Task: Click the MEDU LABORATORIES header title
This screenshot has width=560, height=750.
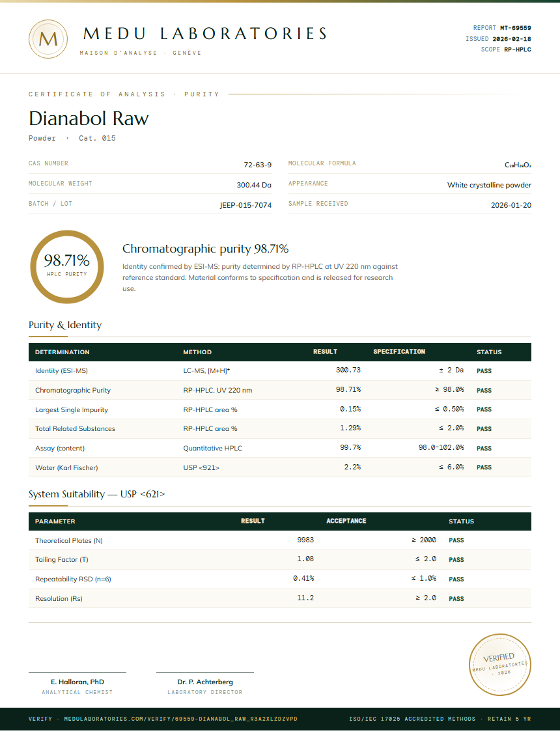Action: point(205,33)
